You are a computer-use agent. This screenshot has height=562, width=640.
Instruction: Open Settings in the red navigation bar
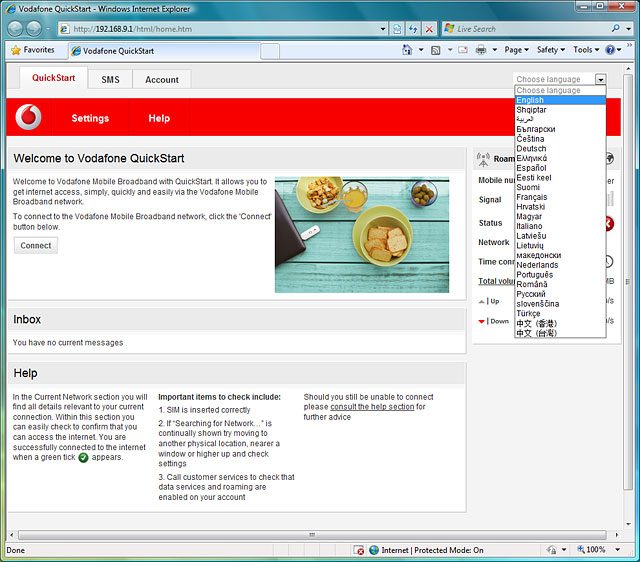click(90, 118)
